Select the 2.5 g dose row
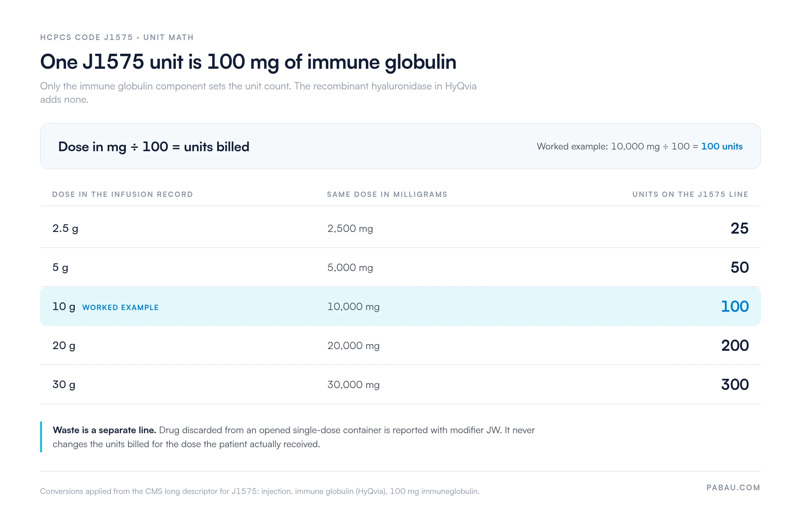The width and height of the screenshot is (801, 532). point(400,228)
